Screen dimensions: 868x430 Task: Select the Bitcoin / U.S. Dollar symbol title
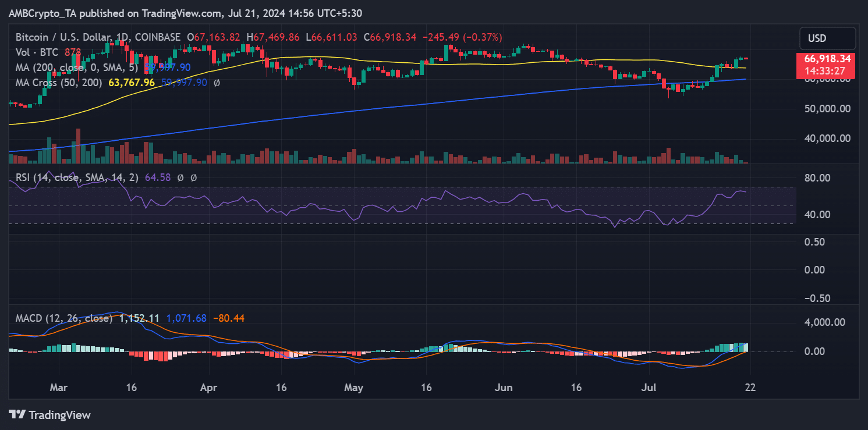(x=98, y=37)
